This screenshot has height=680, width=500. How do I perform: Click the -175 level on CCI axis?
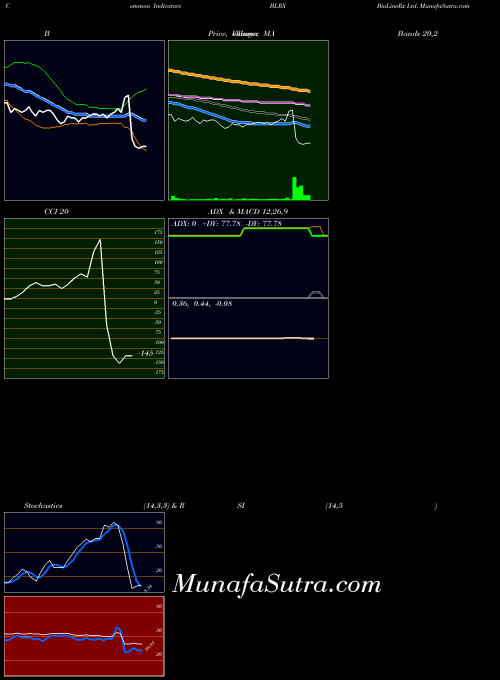click(x=159, y=372)
